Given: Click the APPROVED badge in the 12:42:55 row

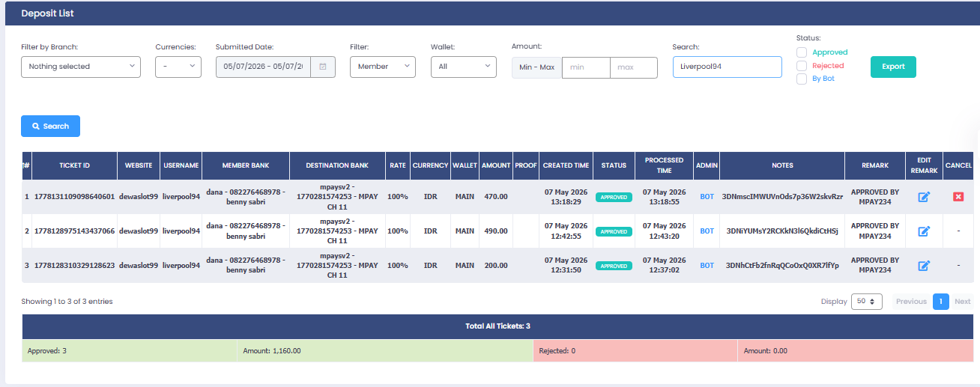Looking at the screenshot, I should coord(614,232).
